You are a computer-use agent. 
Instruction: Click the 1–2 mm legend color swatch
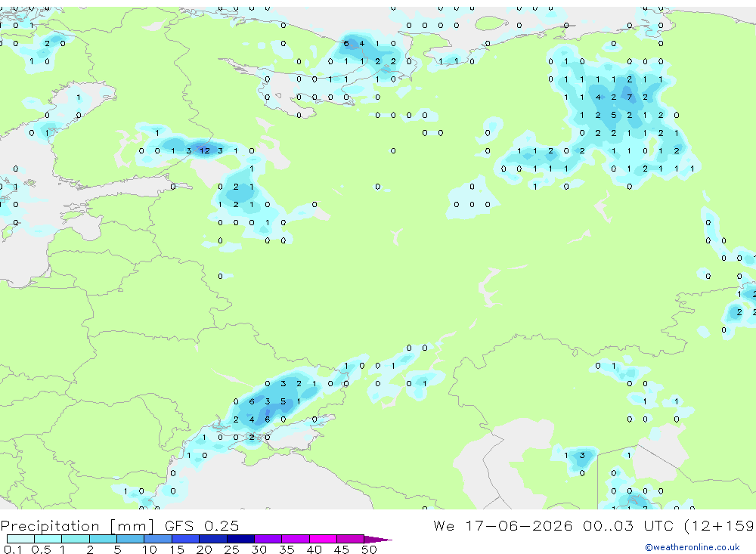[x=76, y=539]
